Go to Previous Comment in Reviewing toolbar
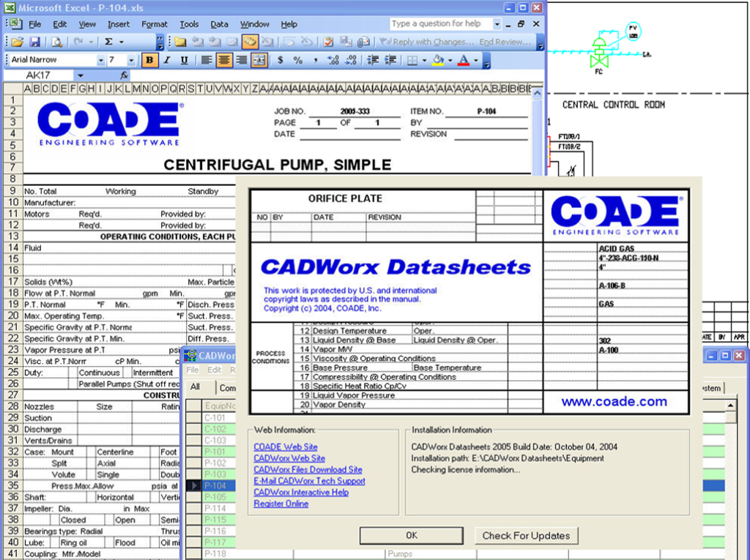Screen dimensions: 750x560 tap(198, 42)
